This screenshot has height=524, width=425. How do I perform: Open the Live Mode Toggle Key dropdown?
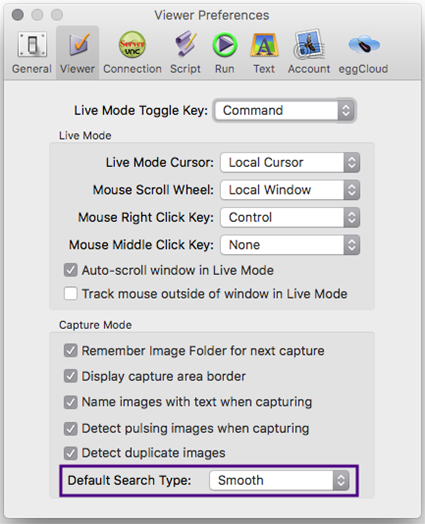coord(285,110)
